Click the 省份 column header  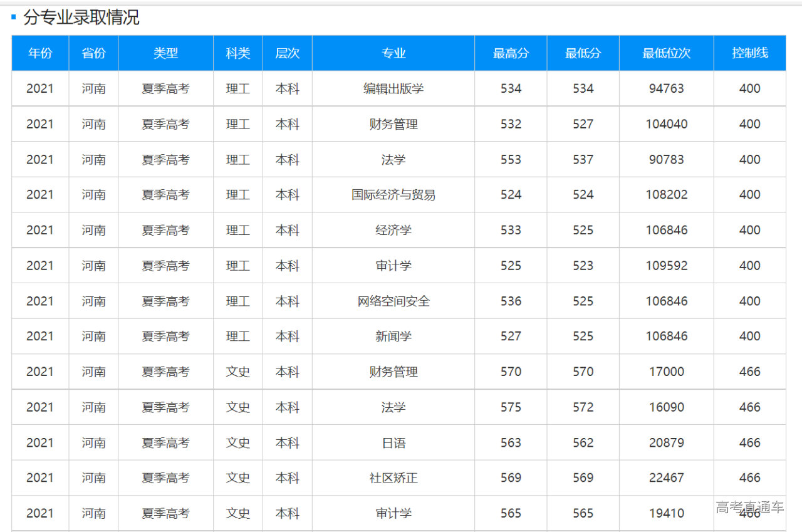click(93, 53)
